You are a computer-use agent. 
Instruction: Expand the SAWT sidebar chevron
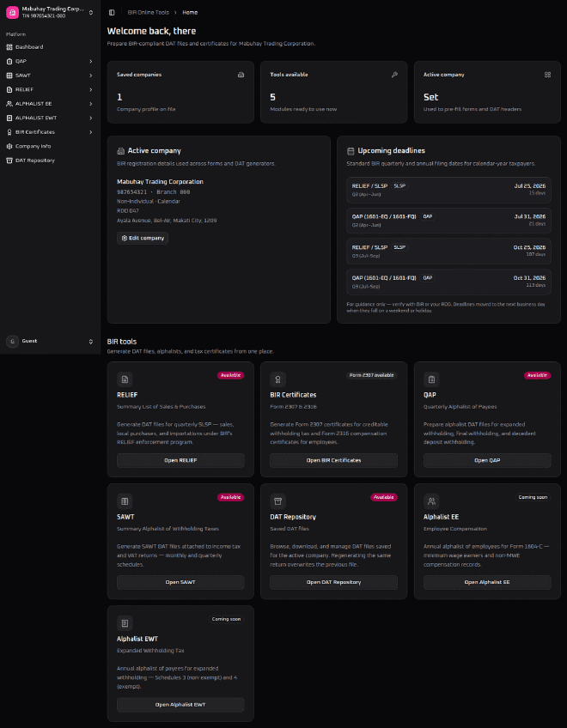pos(90,76)
